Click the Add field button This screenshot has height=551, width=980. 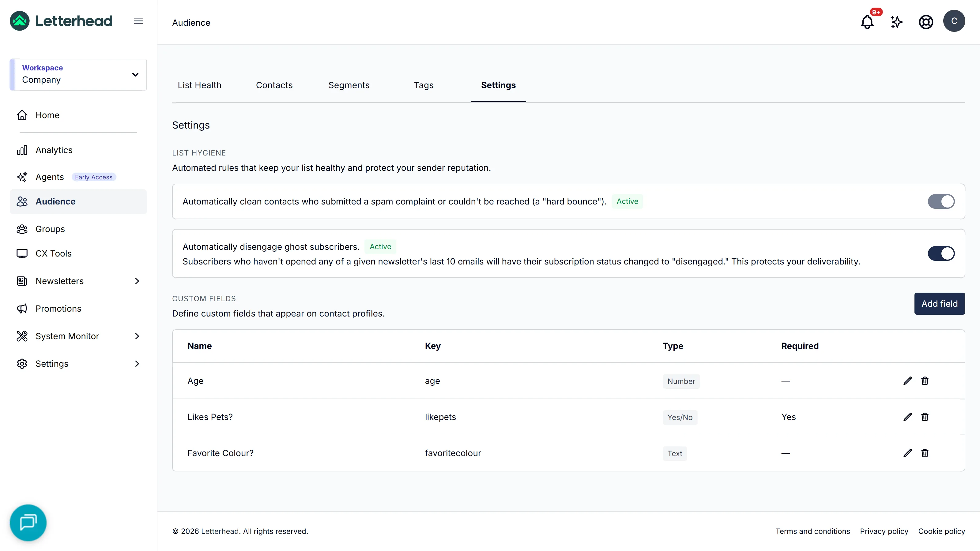pyautogui.click(x=939, y=303)
